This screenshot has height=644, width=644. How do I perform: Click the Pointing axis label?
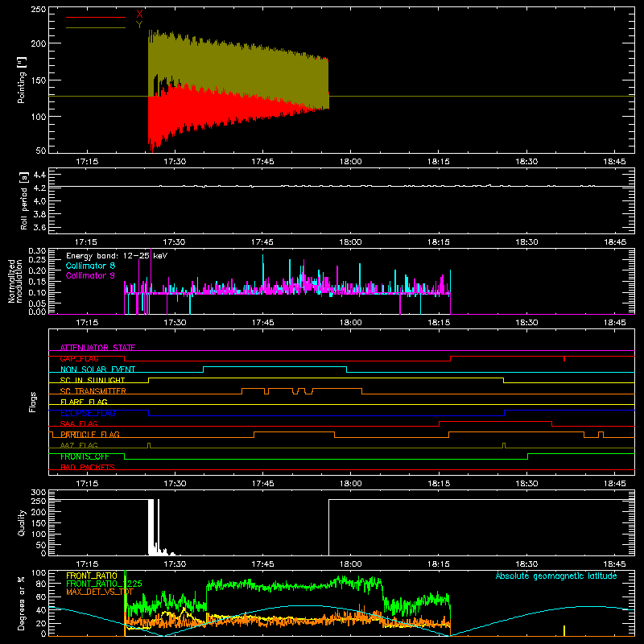(x=22, y=80)
